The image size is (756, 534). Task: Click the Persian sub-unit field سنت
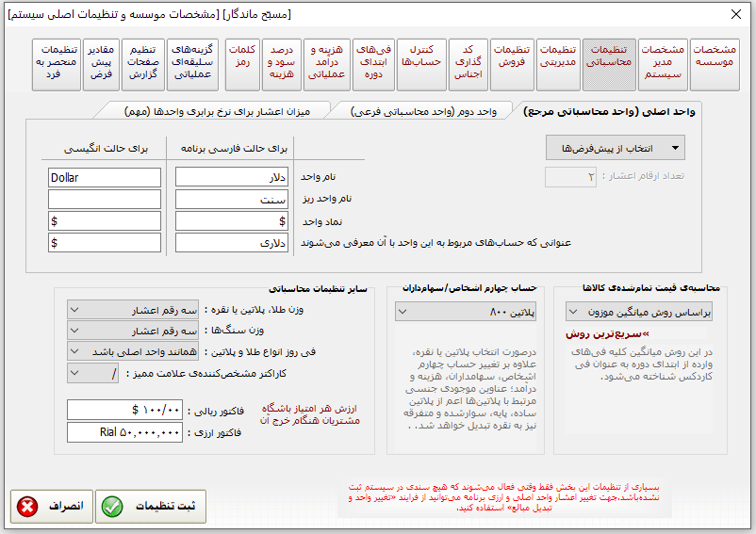[x=232, y=199]
